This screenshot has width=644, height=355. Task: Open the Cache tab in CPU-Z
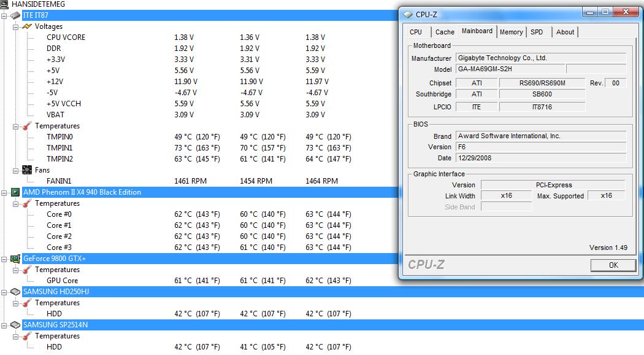coord(445,32)
